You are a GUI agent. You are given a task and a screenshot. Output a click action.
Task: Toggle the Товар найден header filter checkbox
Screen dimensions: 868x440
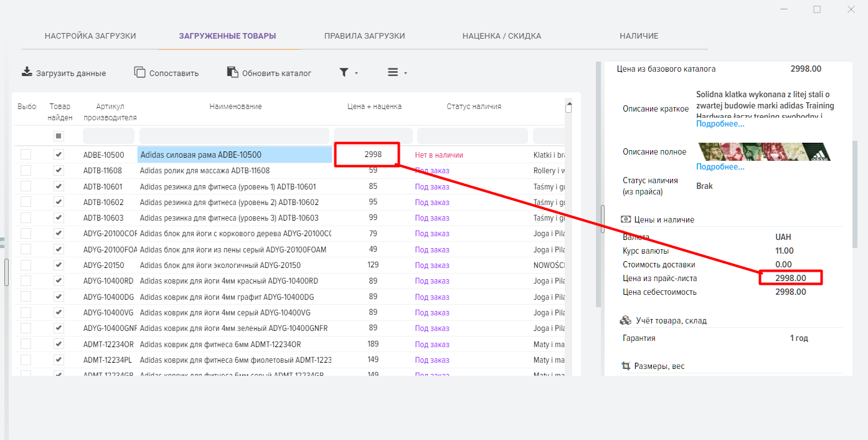[x=59, y=136]
